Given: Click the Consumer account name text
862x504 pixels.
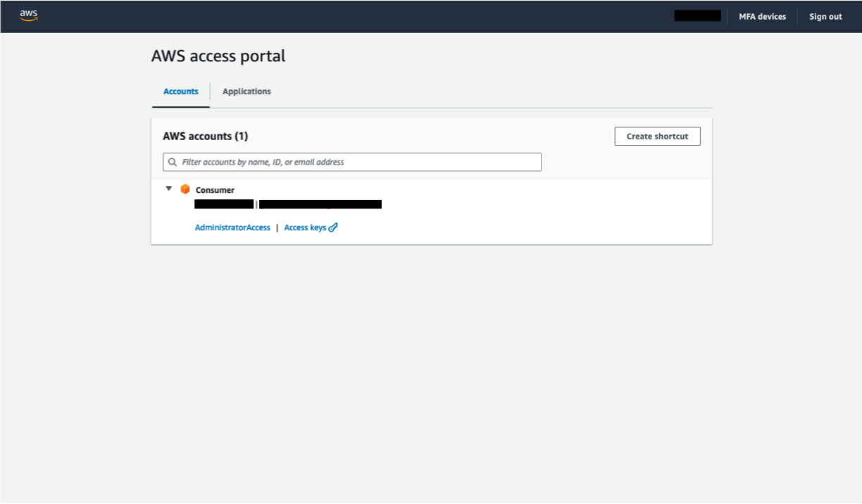Looking at the screenshot, I should (x=214, y=189).
